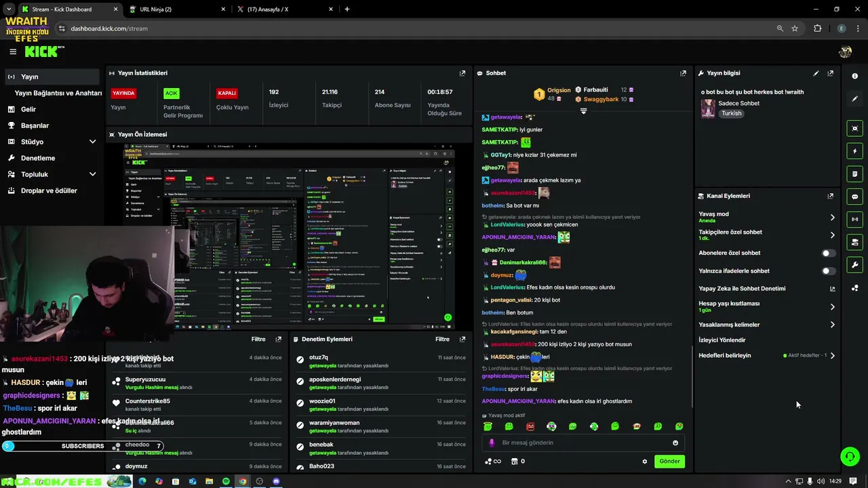The width and height of the screenshot is (868, 488).
Task: Open the green support headset button
Action: coord(850,457)
